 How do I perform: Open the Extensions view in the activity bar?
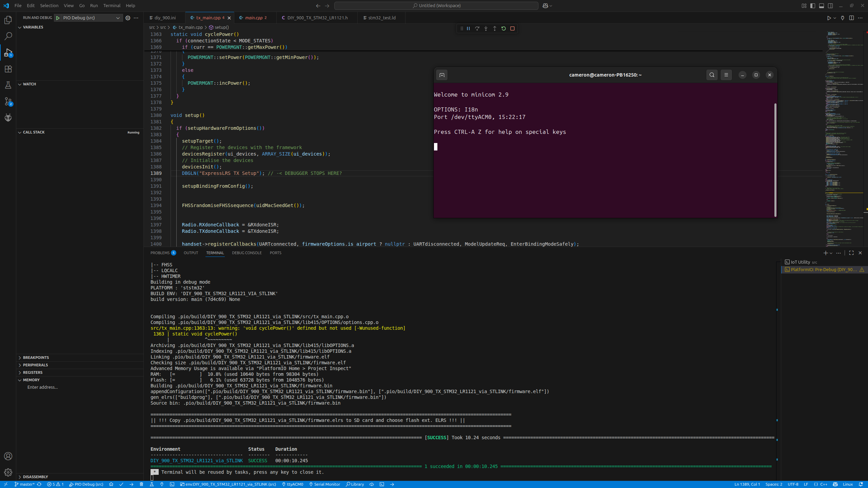pos(8,69)
